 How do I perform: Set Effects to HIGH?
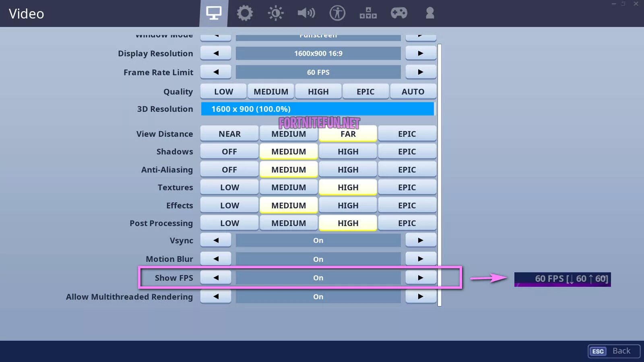[x=348, y=205]
